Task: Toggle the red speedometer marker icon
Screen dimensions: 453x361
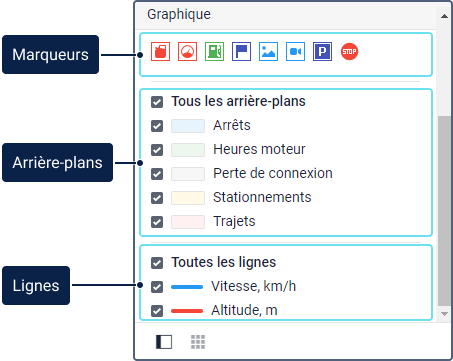Action: [x=187, y=52]
